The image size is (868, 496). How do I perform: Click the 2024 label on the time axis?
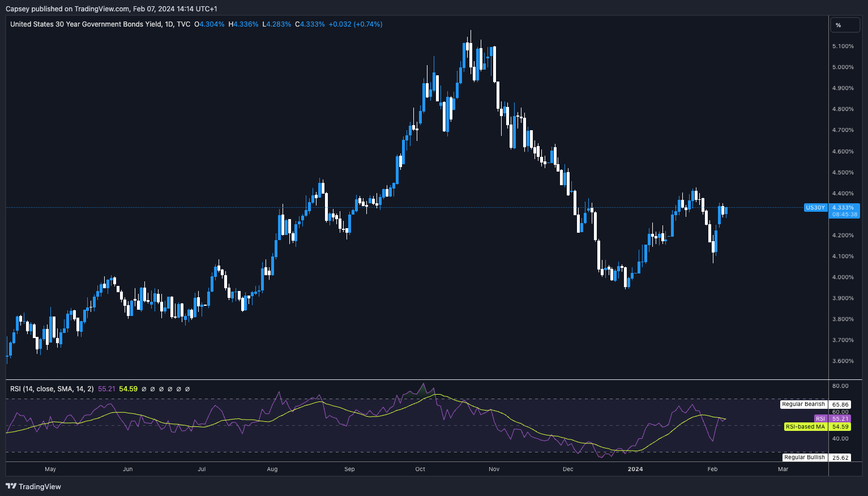coord(635,469)
